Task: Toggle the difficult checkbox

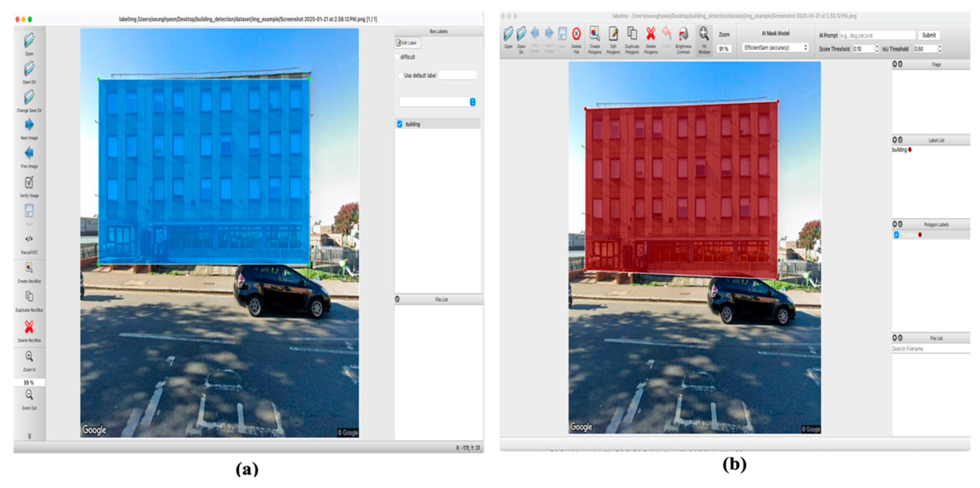Action: coord(398,57)
